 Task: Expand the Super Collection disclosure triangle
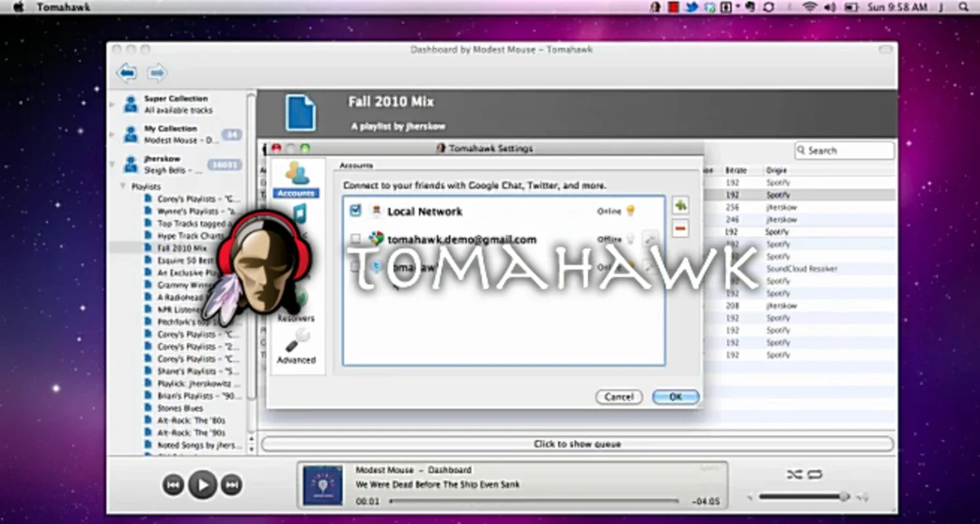(x=113, y=104)
